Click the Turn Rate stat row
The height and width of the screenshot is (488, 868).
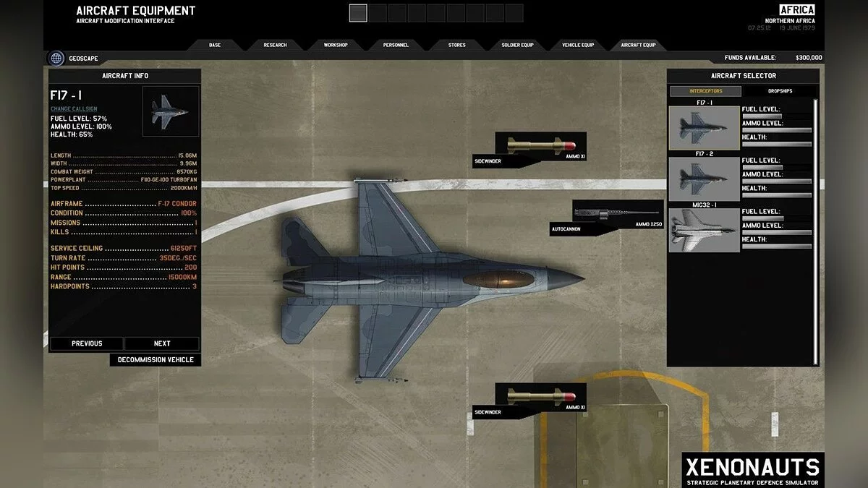point(124,258)
